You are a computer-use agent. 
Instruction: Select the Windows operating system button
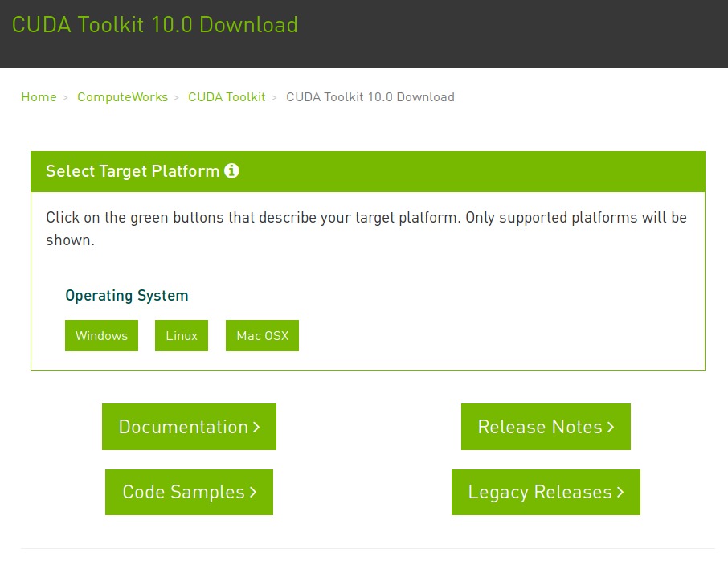click(x=102, y=335)
